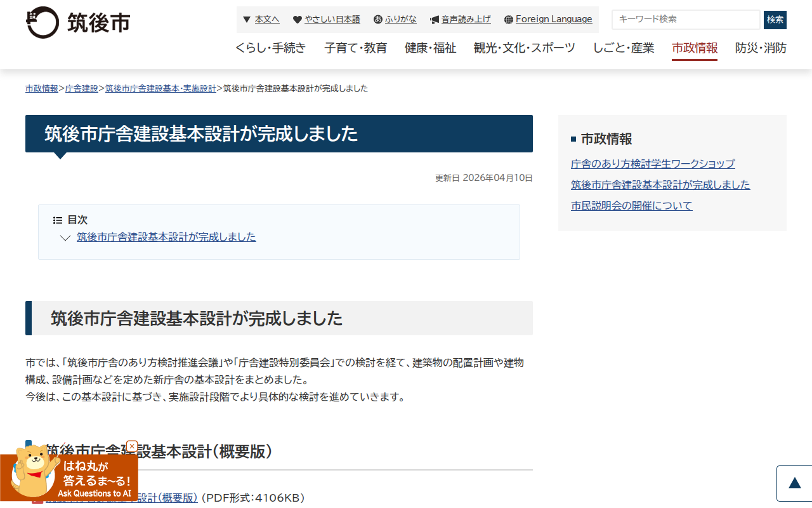
Task: Switch to やさしい日本語
Action: pos(332,20)
